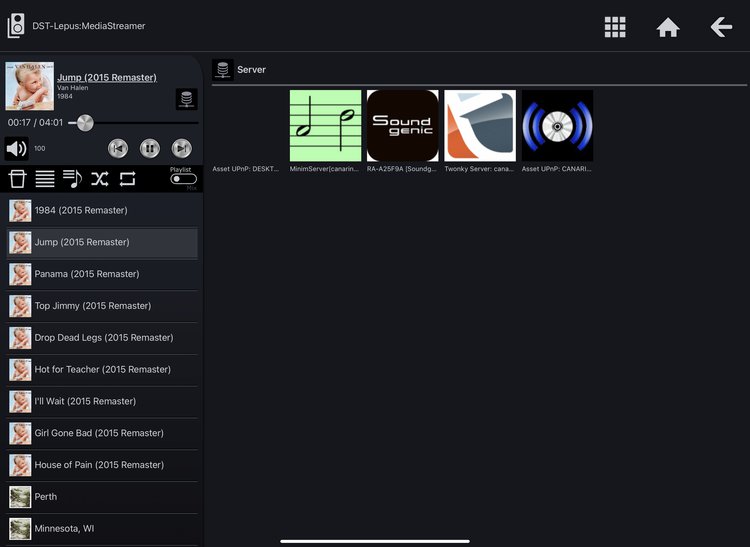The image size is (750, 547).
Task: Go back to the previous track
Action: coord(118,149)
